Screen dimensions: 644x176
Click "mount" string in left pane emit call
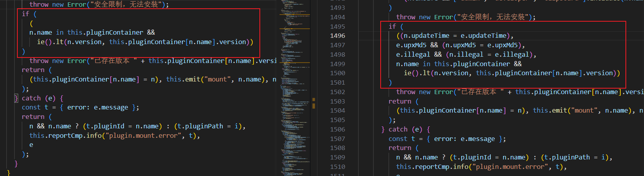click(217, 80)
